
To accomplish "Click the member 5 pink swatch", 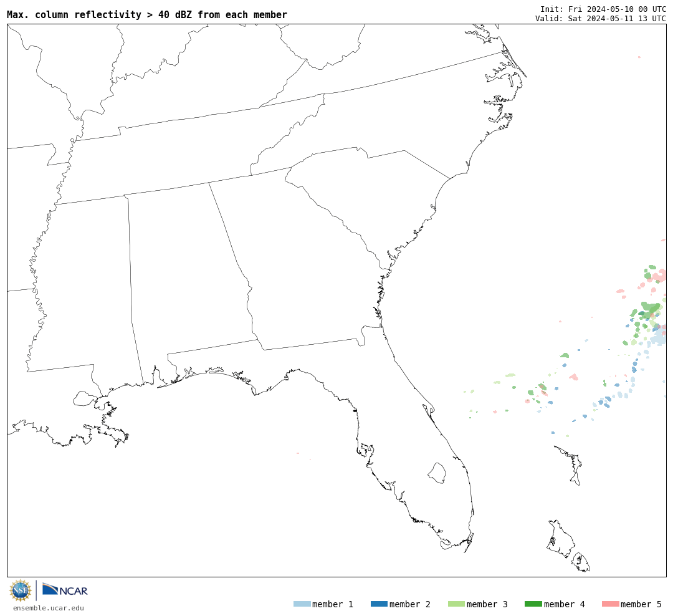I will (610, 604).
